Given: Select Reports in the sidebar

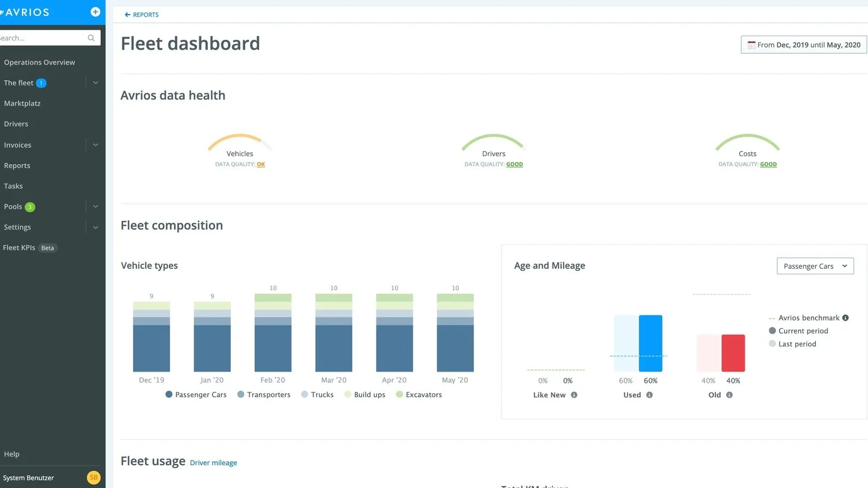Looking at the screenshot, I should pyautogui.click(x=17, y=166).
